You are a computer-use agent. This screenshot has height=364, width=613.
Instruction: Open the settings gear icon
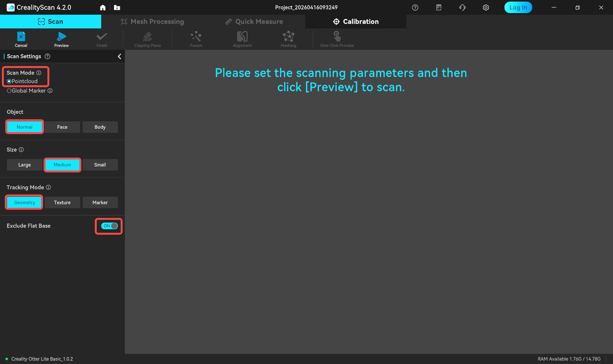click(486, 7)
